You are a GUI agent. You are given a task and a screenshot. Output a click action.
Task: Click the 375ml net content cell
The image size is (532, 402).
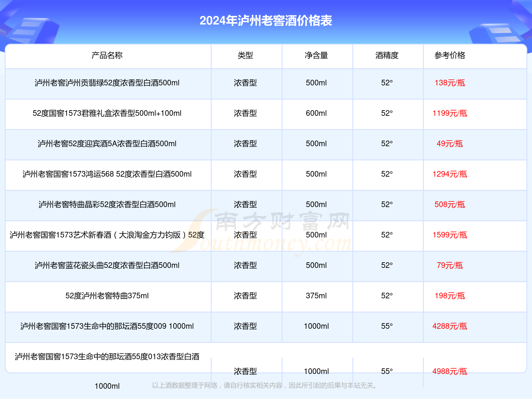(x=316, y=296)
